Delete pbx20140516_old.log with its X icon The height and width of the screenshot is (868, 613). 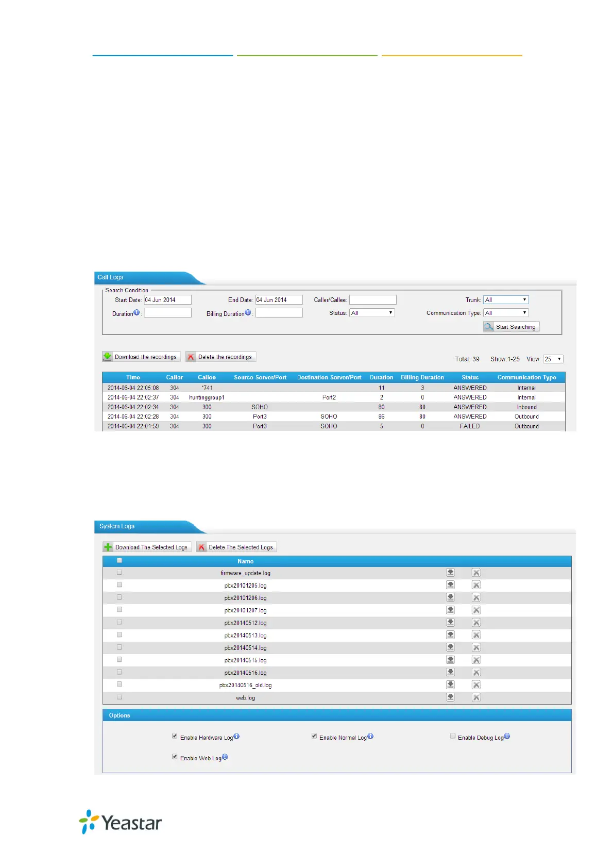(x=476, y=685)
